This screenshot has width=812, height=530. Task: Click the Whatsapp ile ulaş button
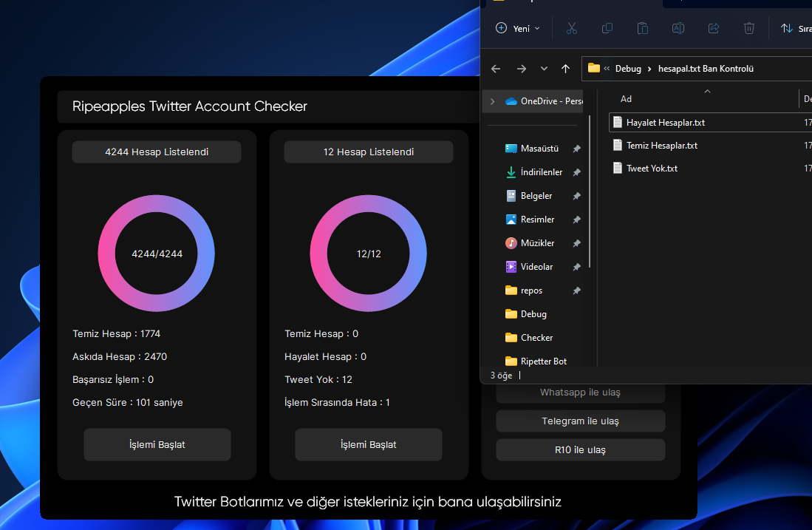pyautogui.click(x=580, y=393)
